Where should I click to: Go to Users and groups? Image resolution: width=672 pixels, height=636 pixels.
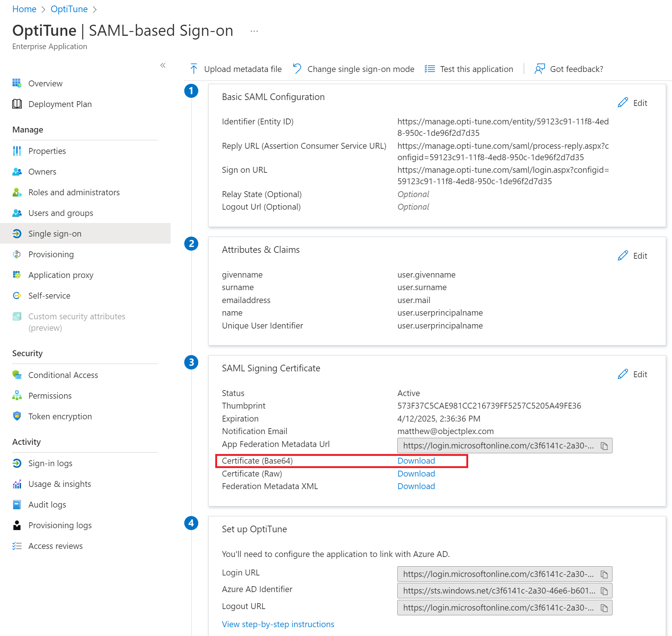tap(61, 213)
